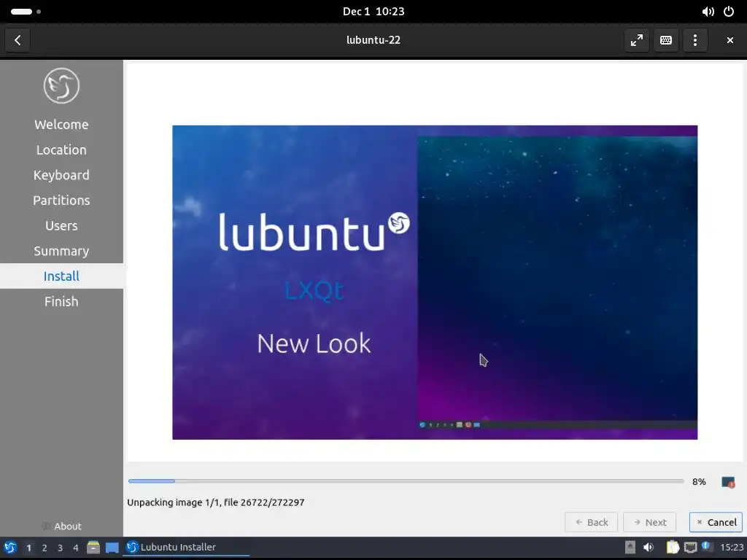Open host power menu in top bar
This screenshot has height=560, width=747.
pyautogui.click(x=729, y=12)
